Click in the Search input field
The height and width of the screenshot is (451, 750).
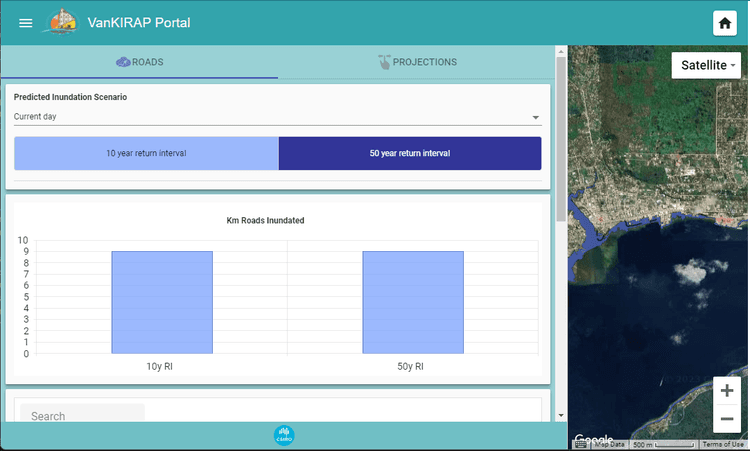point(82,416)
